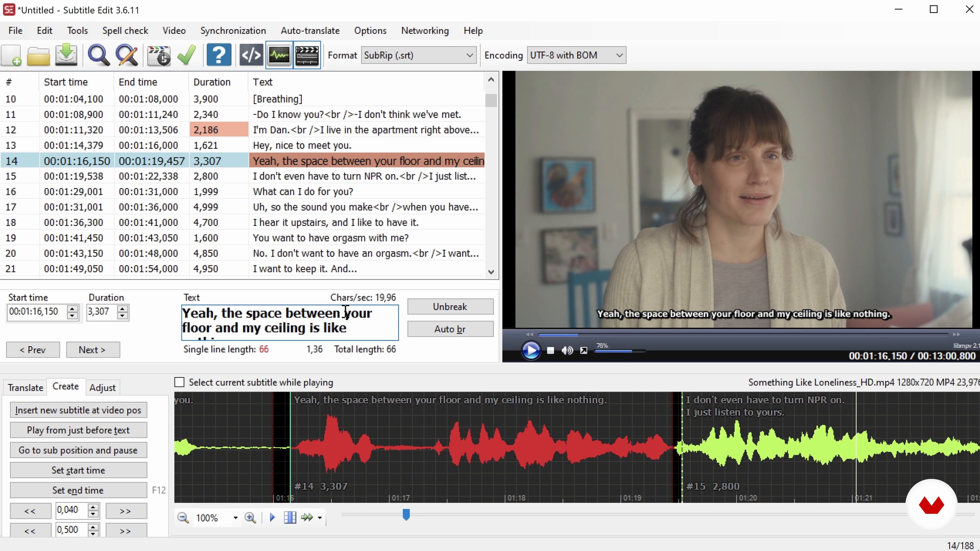Save the subtitle with the download icon

pos(66,56)
